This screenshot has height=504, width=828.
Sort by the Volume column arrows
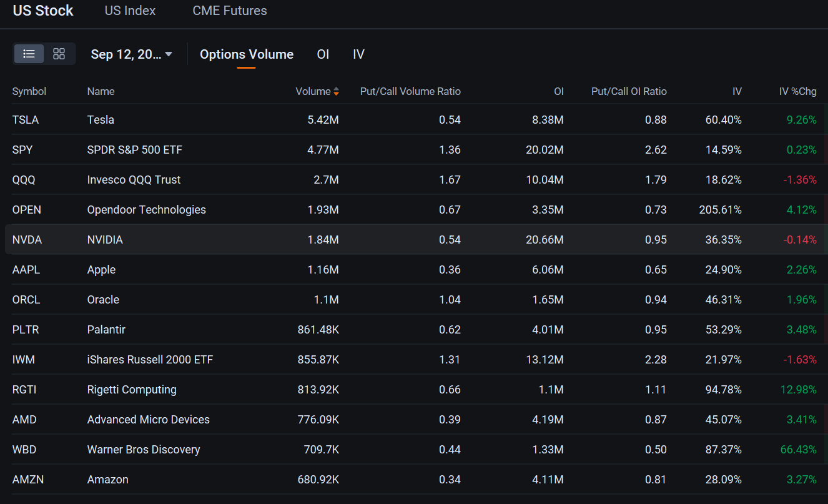click(336, 92)
